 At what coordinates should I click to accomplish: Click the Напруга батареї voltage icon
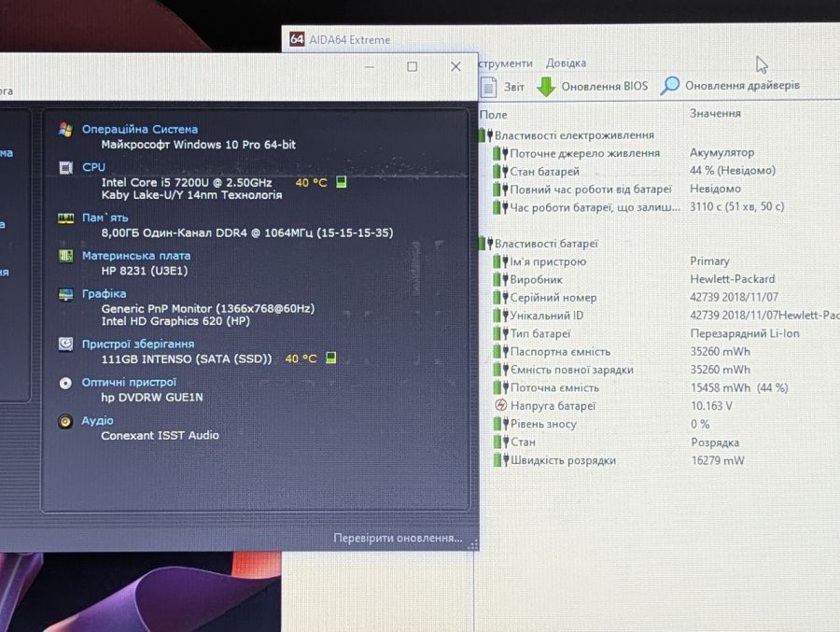tap(500, 405)
